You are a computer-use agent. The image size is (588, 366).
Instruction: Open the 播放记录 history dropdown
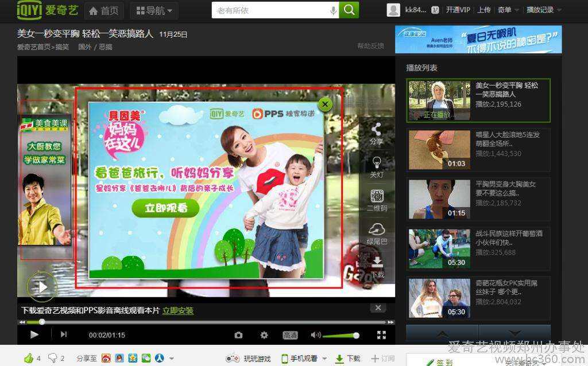click(544, 10)
